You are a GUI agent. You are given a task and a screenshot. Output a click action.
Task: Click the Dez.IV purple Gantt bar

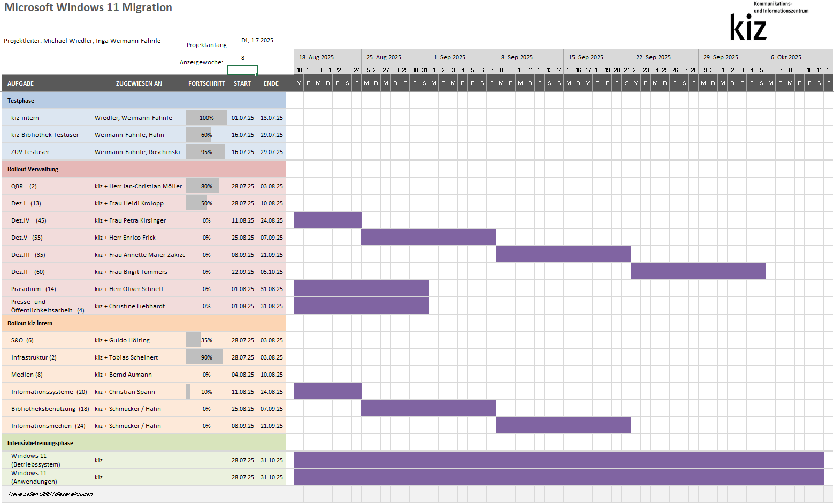click(x=327, y=220)
